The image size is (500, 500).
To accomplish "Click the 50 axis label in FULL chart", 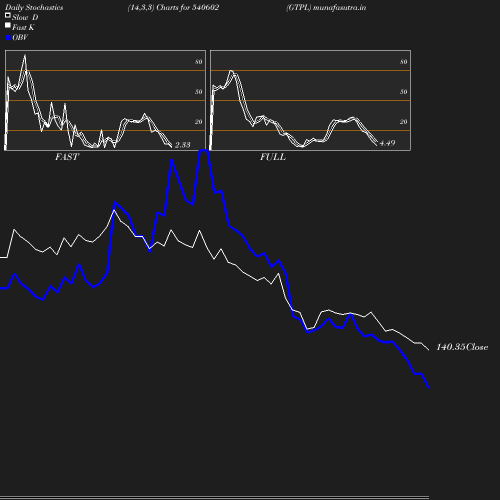I will [x=404, y=92].
